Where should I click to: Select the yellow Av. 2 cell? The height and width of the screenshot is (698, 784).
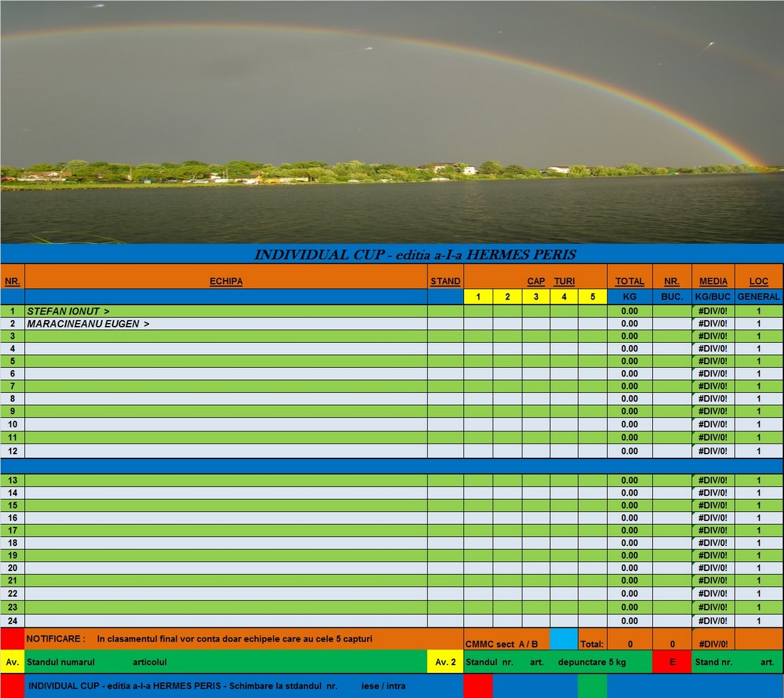445,662
